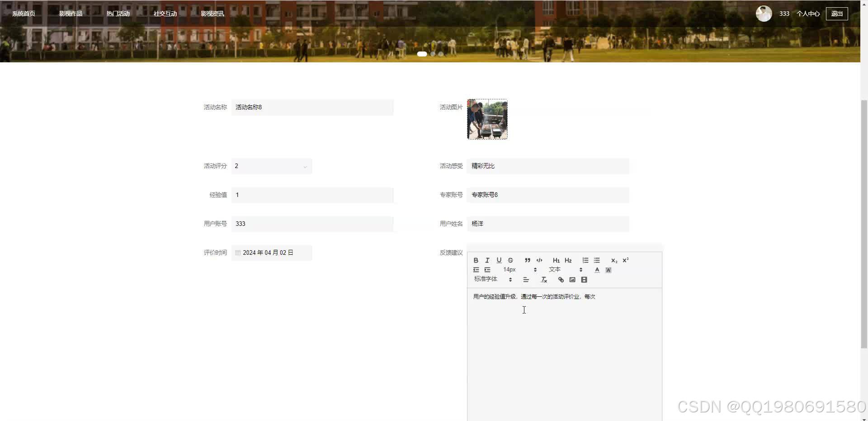This screenshot has height=421, width=868.
Task: Clear the text formatting
Action: 544,280
